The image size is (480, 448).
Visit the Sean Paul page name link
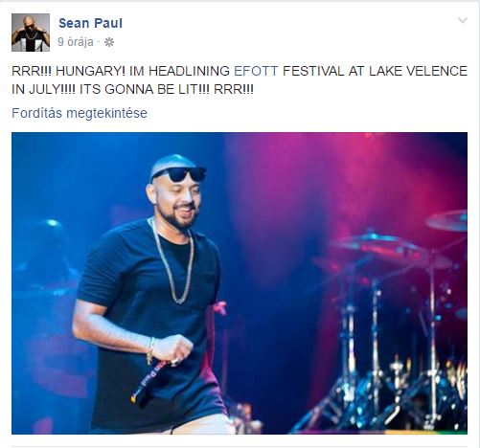(x=90, y=23)
